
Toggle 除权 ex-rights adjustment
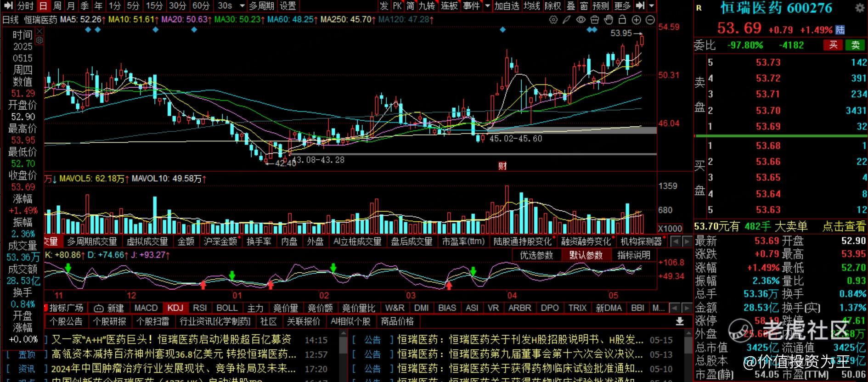tap(553, 6)
